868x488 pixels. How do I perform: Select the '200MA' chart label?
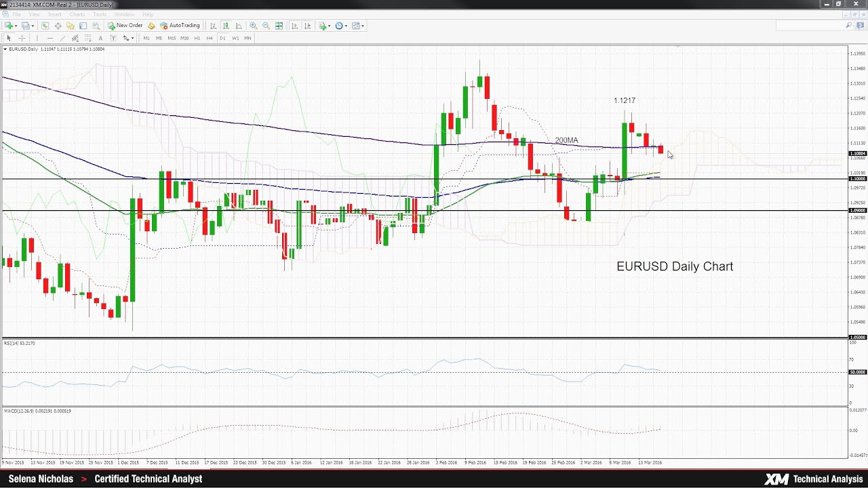click(x=566, y=140)
